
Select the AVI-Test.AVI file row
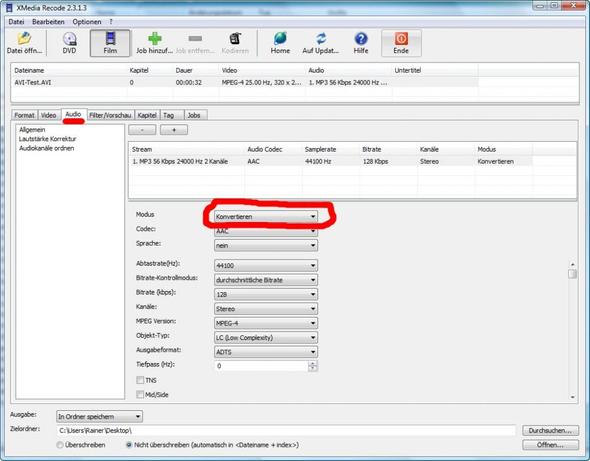pyautogui.click(x=246, y=82)
